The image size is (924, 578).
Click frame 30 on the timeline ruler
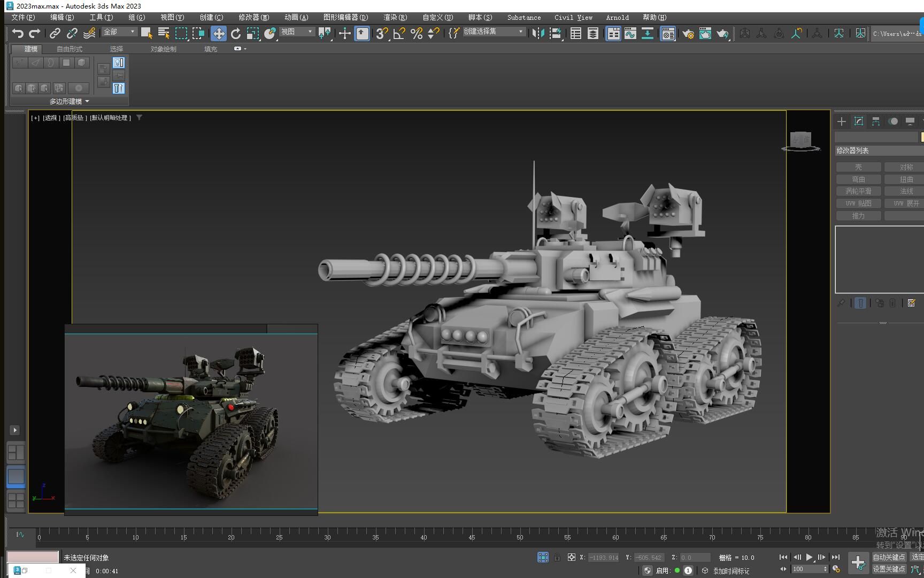coord(327,537)
